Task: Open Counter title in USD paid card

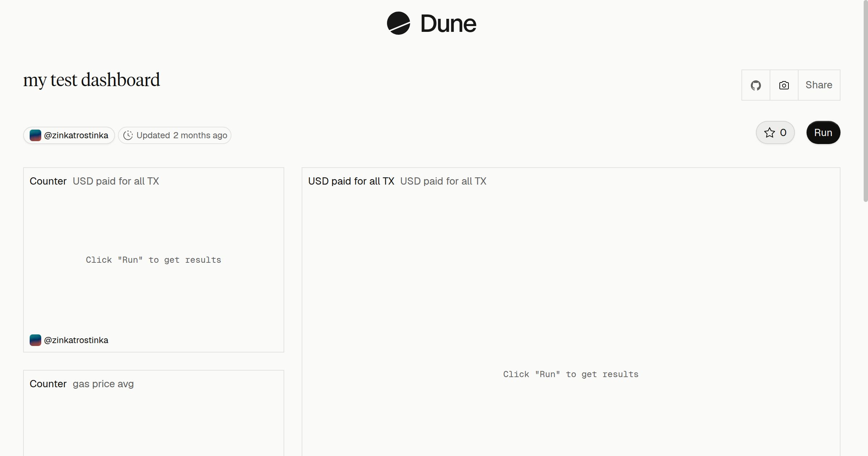Action: coord(48,181)
